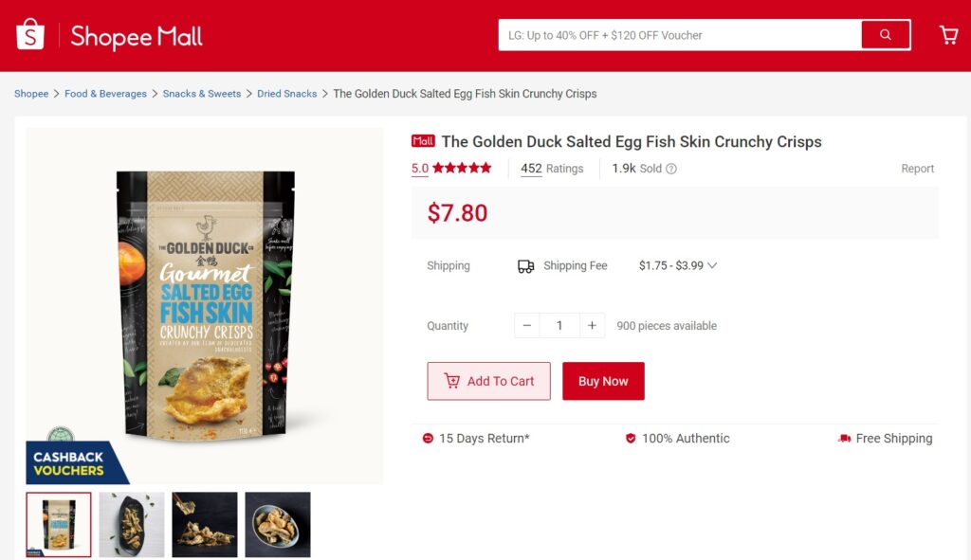Image resolution: width=971 pixels, height=560 pixels.
Task: Report this product listing
Action: click(x=917, y=169)
